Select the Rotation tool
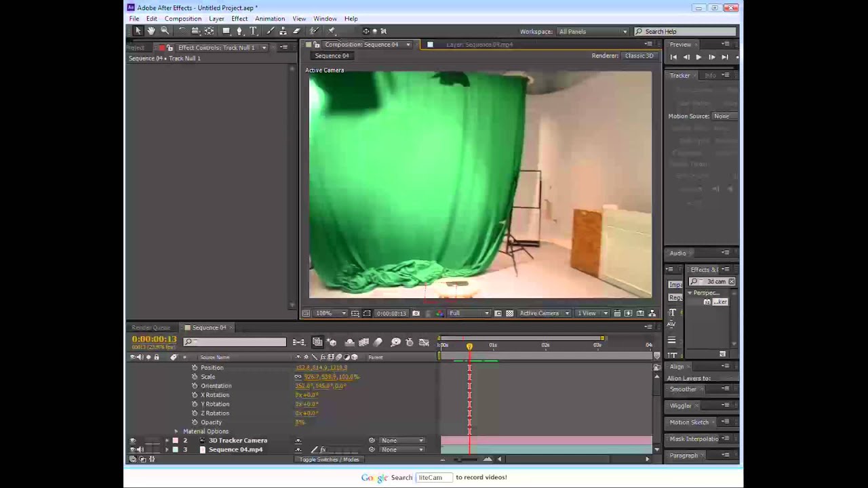The height and width of the screenshot is (488, 868). point(182,31)
